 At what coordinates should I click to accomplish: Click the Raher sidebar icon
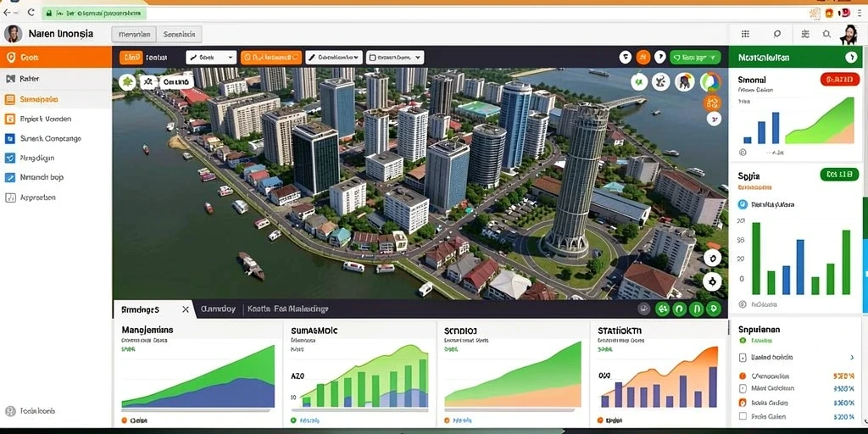click(x=10, y=79)
